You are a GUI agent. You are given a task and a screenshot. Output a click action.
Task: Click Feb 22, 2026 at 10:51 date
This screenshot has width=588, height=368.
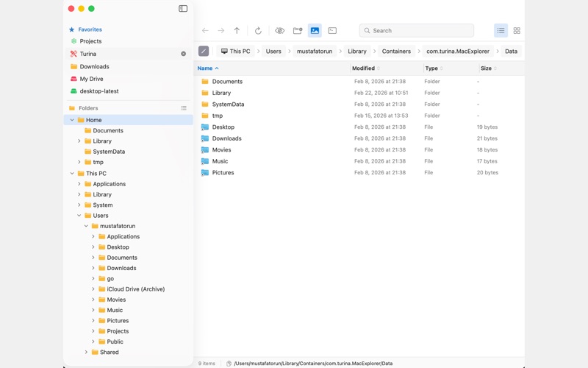(x=381, y=93)
